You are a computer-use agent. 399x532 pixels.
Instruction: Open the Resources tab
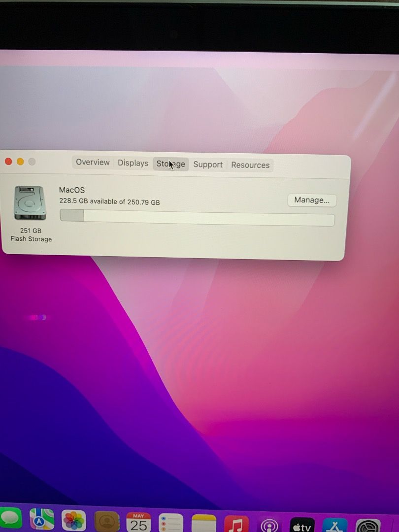250,165
